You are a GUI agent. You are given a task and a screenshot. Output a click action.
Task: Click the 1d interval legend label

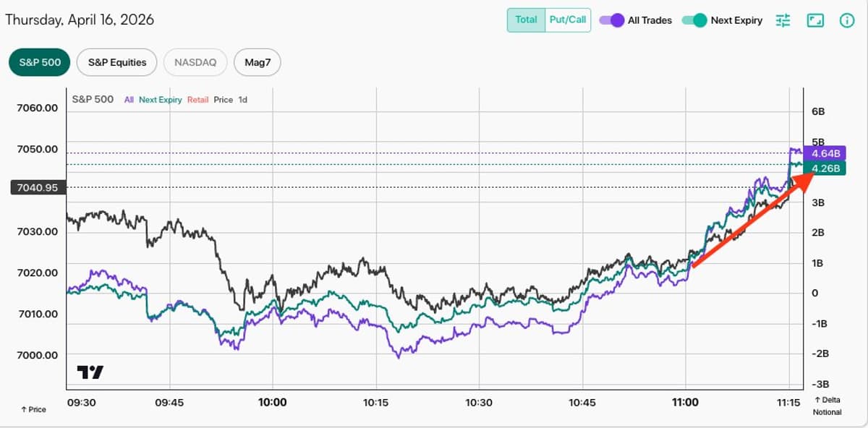click(243, 100)
